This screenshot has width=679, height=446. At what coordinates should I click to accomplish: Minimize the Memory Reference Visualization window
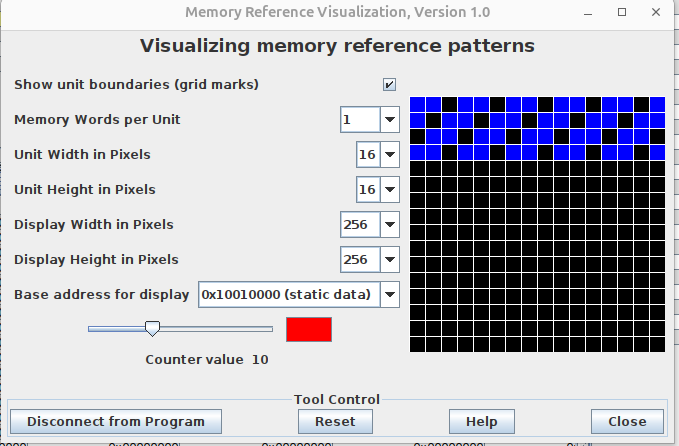click(594, 11)
